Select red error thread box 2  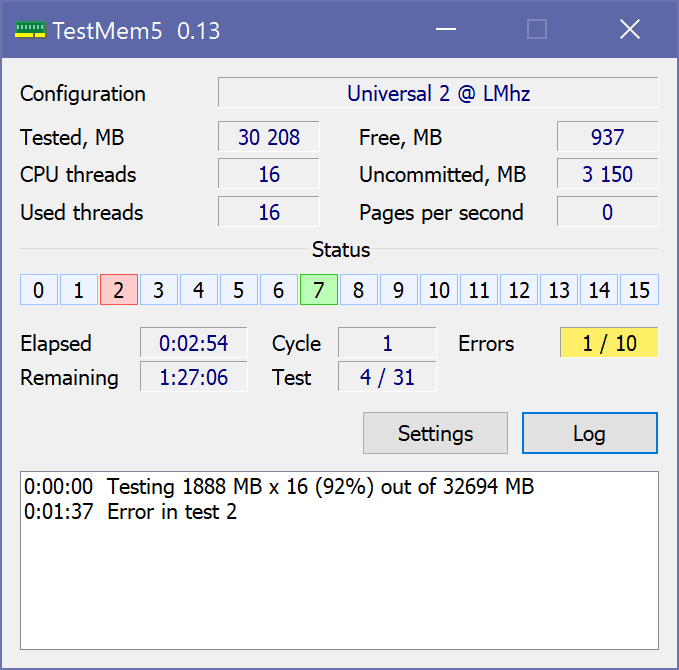tap(118, 291)
